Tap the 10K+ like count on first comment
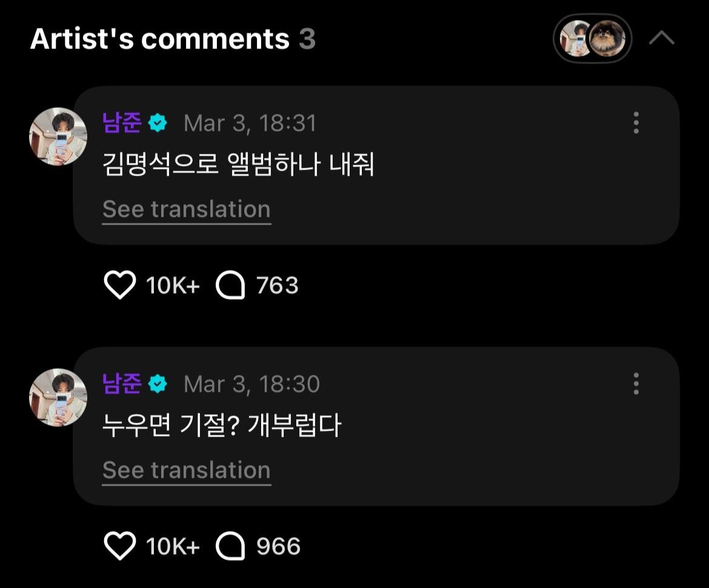Image resolution: width=709 pixels, height=588 pixels. [173, 285]
